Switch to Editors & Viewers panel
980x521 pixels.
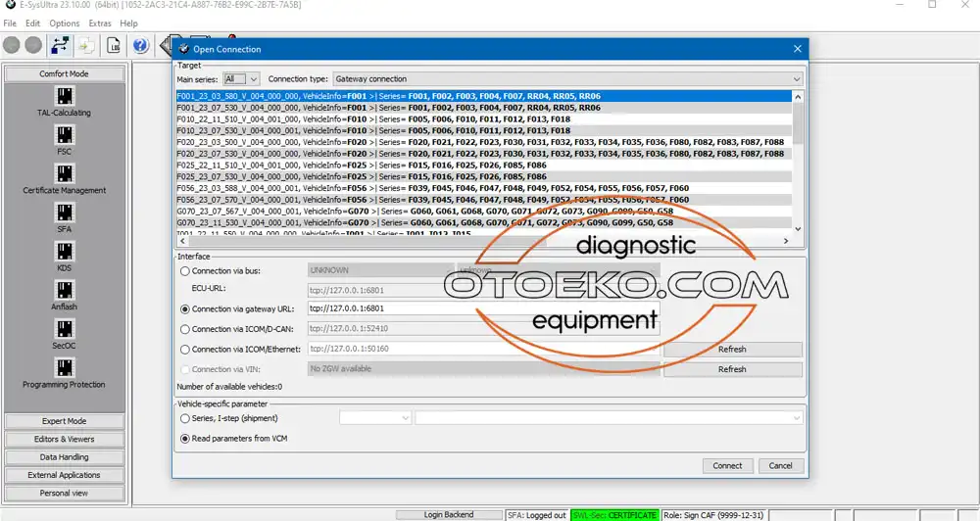click(x=65, y=439)
